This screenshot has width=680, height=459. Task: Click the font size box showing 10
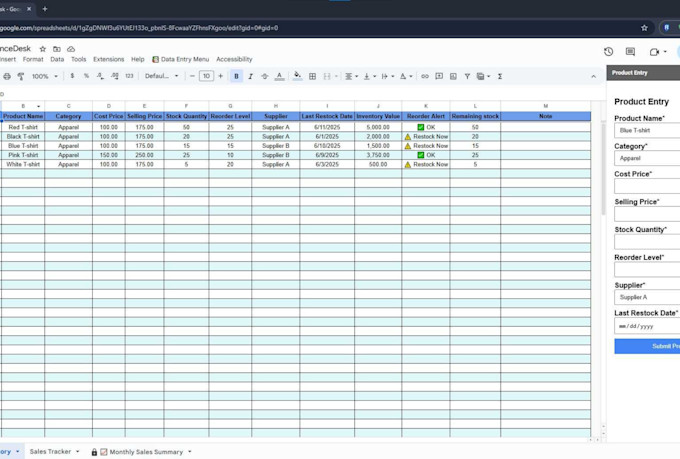point(206,76)
